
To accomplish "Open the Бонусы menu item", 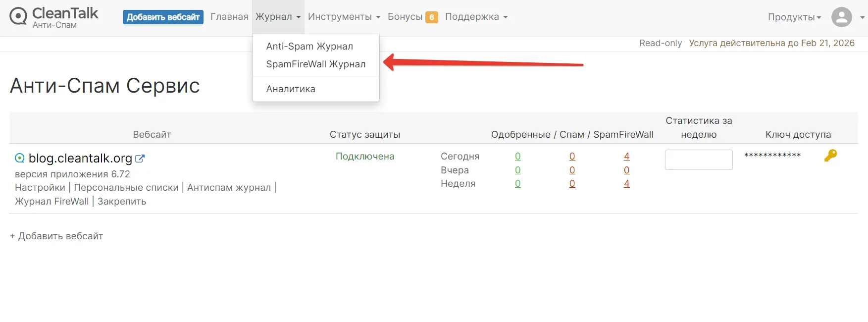I will click(405, 17).
